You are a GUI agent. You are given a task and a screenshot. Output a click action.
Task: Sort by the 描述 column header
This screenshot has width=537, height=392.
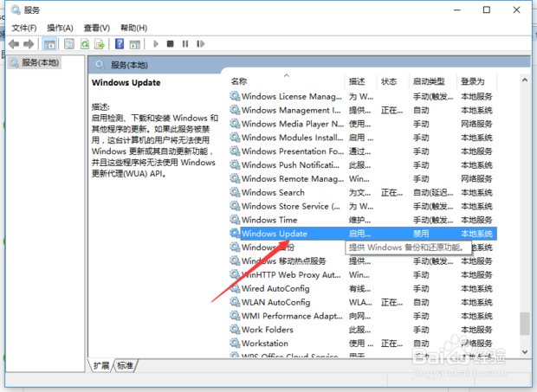click(x=357, y=81)
